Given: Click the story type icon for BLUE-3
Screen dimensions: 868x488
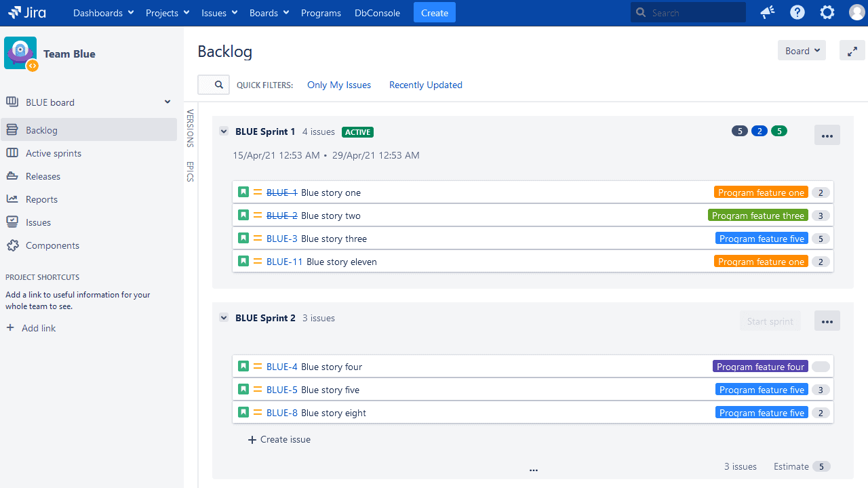Looking at the screenshot, I should (243, 238).
